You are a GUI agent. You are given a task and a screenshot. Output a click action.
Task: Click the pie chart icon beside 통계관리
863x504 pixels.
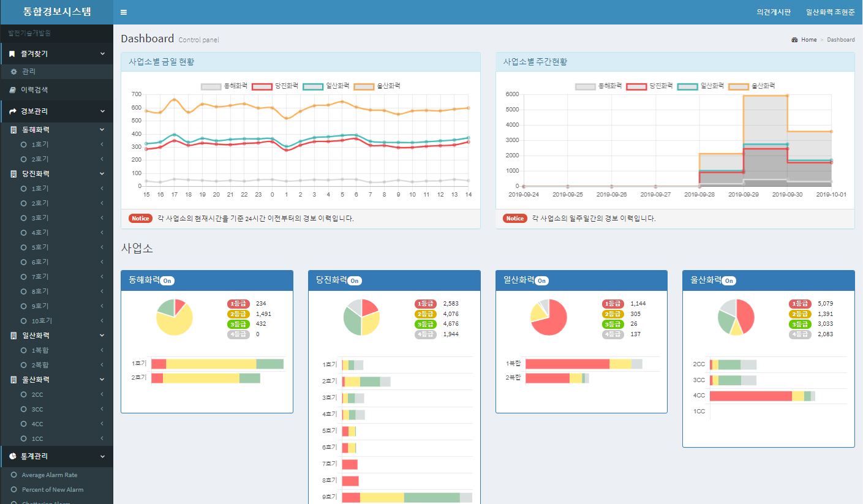[13, 456]
